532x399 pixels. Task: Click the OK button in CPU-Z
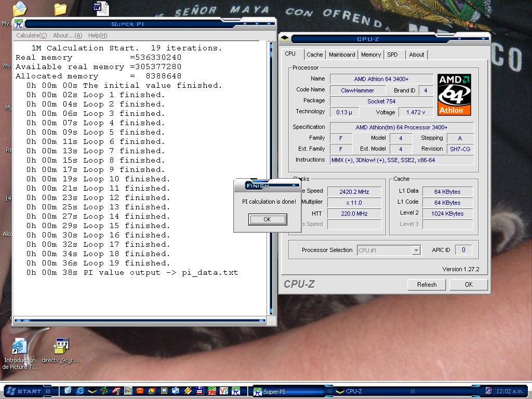469,285
